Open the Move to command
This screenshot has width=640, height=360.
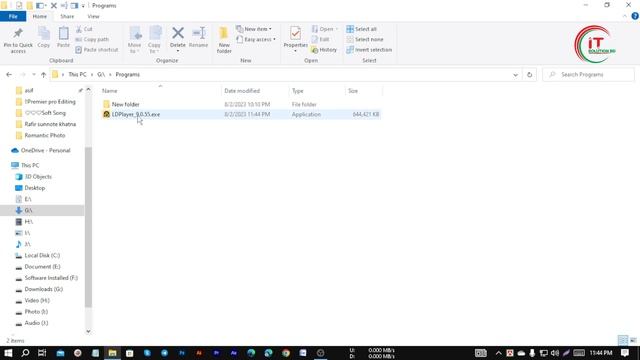tap(134, 40)
